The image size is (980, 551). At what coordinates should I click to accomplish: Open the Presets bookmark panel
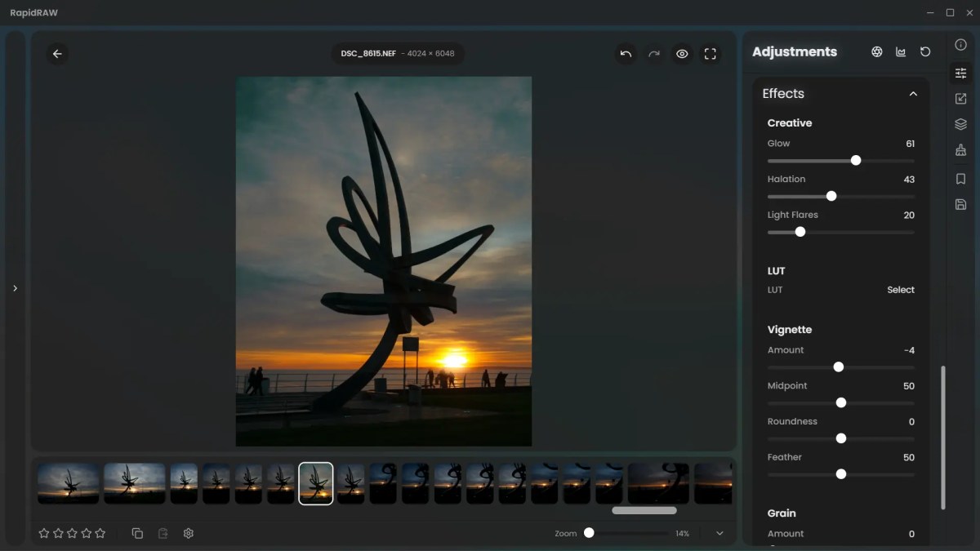(960, 179)
